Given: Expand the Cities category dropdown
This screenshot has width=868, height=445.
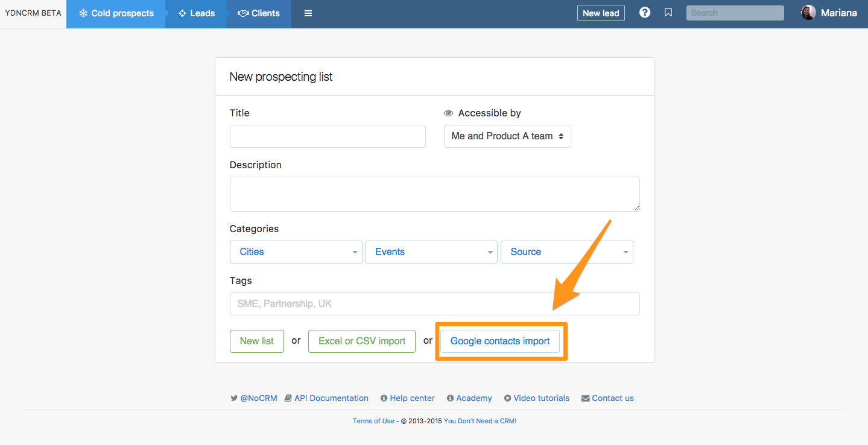Looking at the screenshot, I should [x=296, y=252].
